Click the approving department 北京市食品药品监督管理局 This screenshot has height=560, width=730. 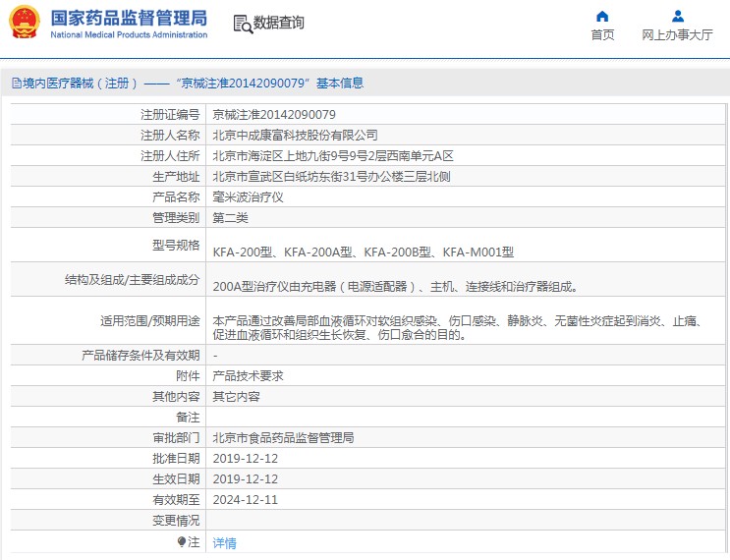click(x=283, y=437)
